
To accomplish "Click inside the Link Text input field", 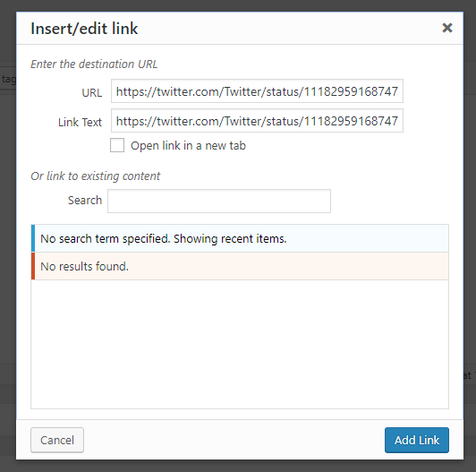I will point(257,121).
